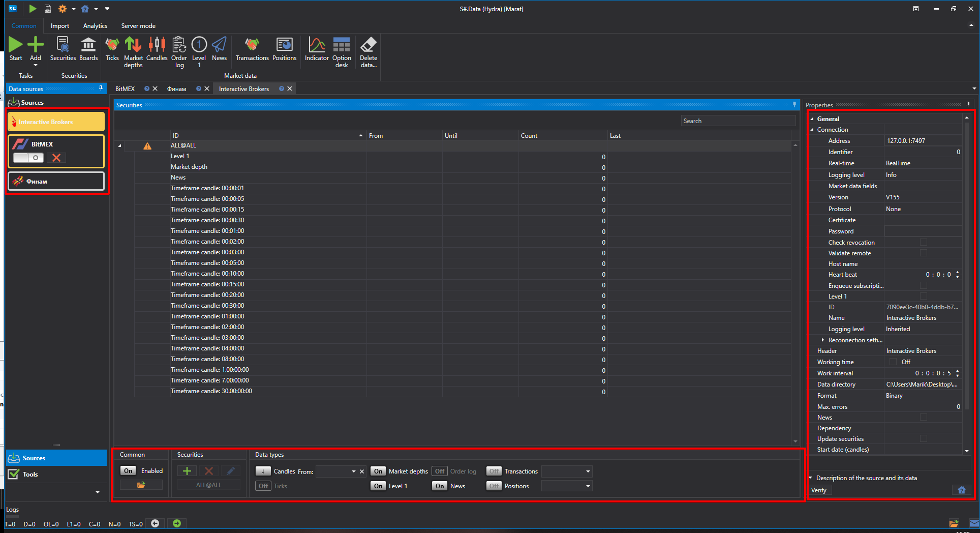
Task: Click the quick-access play icon in title bar
Action: (33, 9)
